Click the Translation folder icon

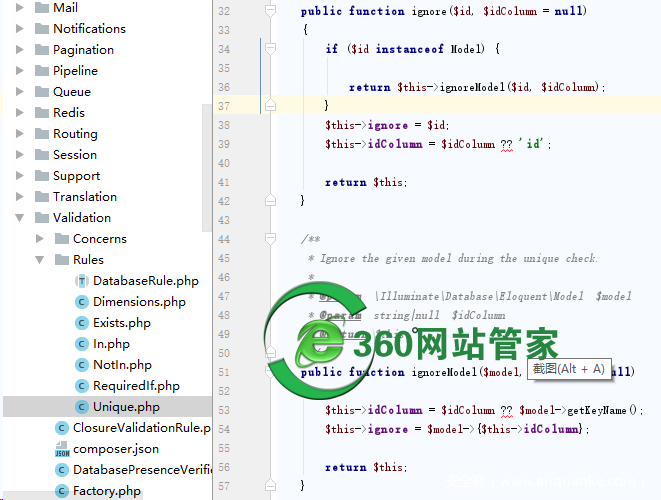pos(42,196)
